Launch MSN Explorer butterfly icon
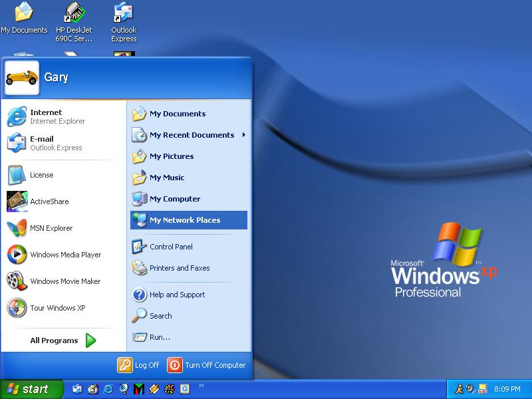This screenshot has width=532, height=399. 17,227
